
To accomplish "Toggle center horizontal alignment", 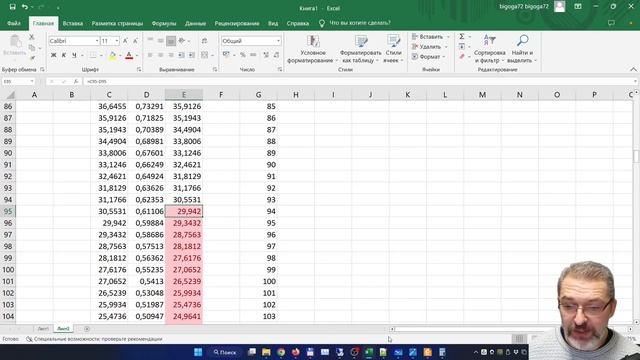I will [160, 55].
